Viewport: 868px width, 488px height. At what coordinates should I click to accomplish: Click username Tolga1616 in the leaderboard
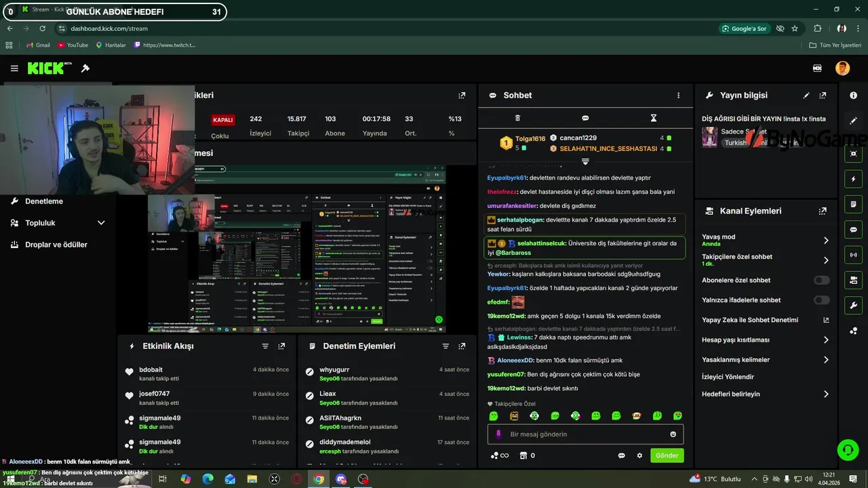pos(530,139)
